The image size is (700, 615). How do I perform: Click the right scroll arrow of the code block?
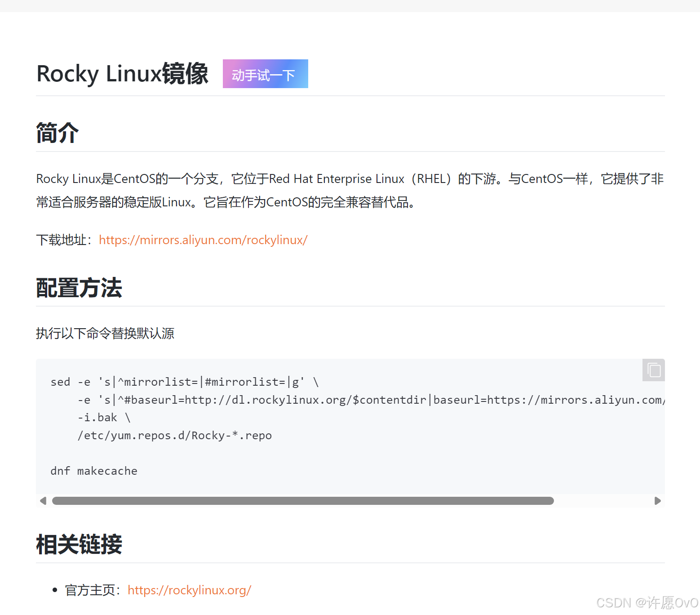click(x=658, y=500)
